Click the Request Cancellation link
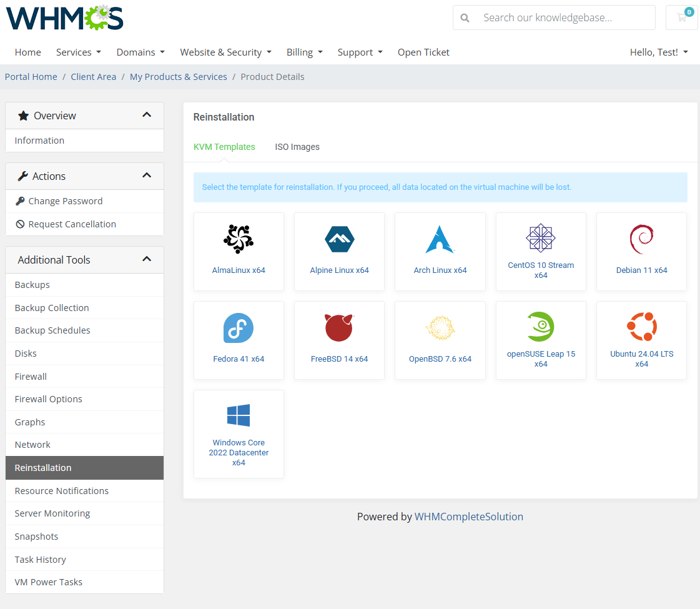 click(72, 224)
